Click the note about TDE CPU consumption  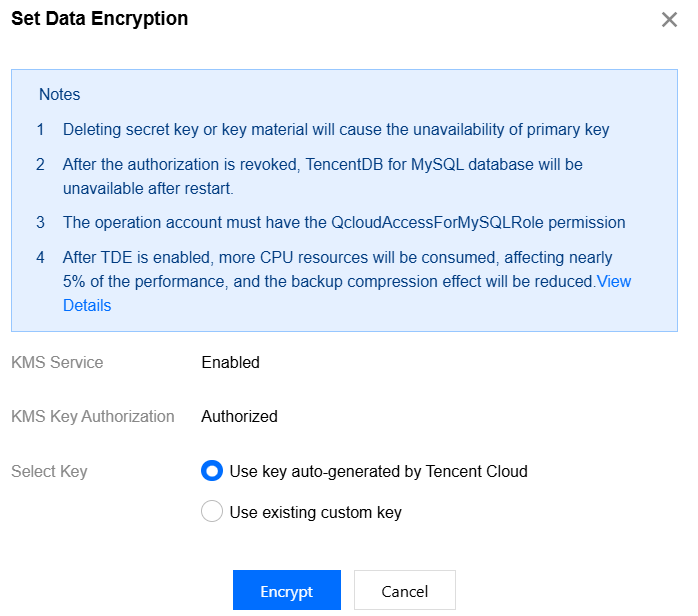(x=337, y=258)
